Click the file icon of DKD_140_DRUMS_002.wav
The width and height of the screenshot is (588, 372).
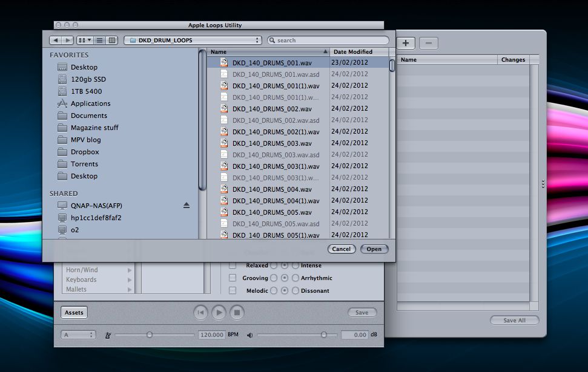click(x=224, y=108)
